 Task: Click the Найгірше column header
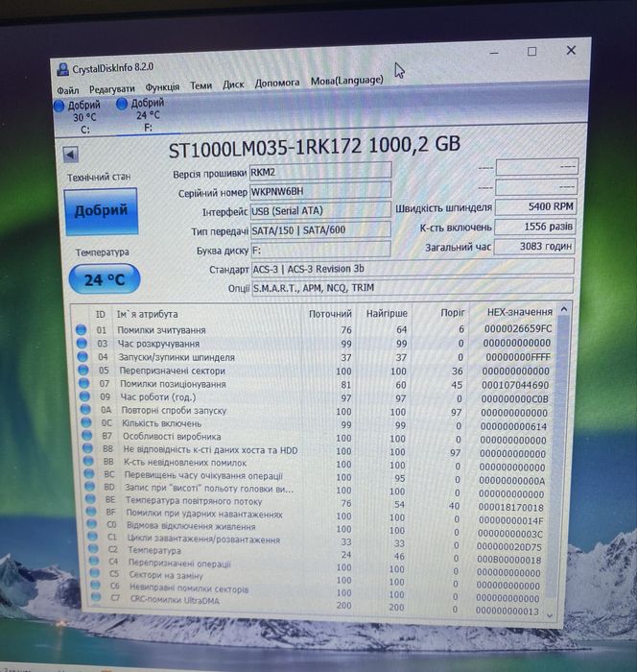tap(387, 313)
